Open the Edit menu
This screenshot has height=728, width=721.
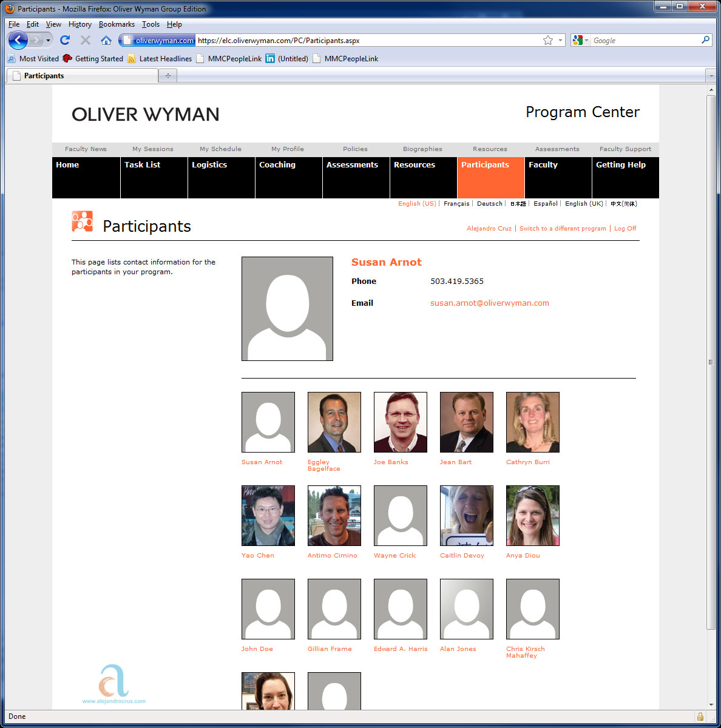click(33, 24)
